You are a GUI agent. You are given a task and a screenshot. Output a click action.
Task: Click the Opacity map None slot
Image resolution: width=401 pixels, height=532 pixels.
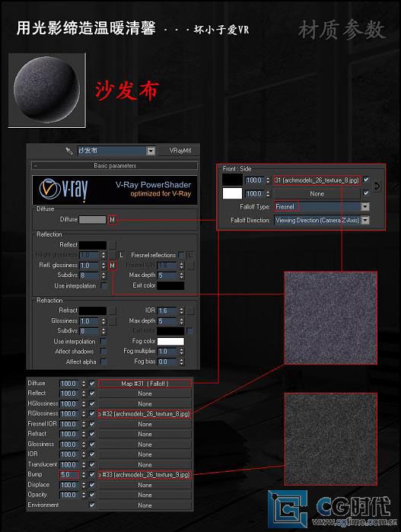tap(145, 495)
